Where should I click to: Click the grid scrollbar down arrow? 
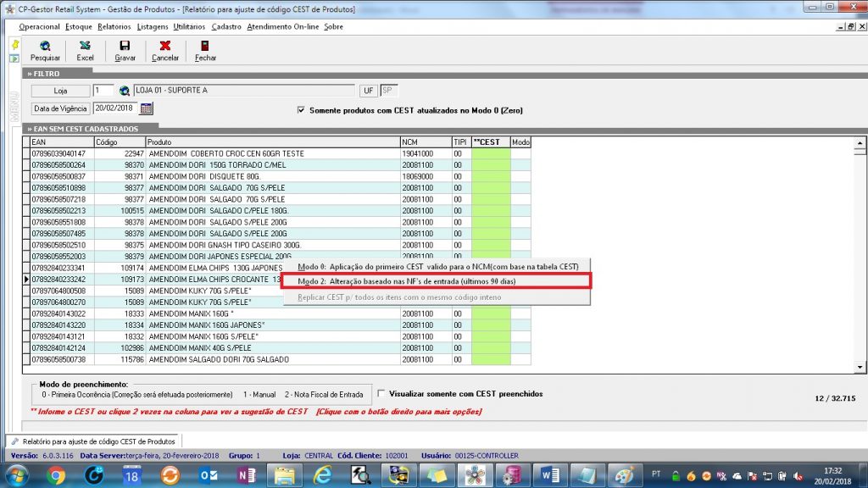point(860,366)
